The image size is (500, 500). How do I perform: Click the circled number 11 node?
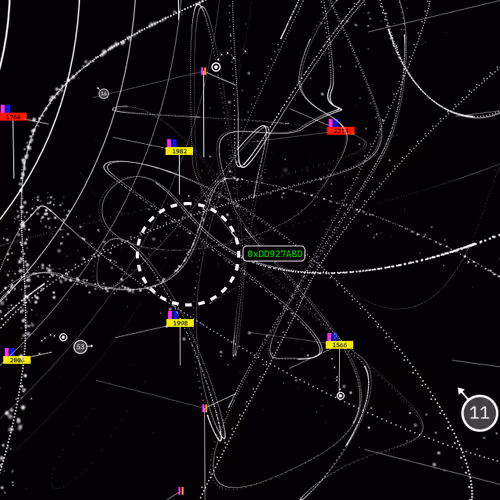479,413
